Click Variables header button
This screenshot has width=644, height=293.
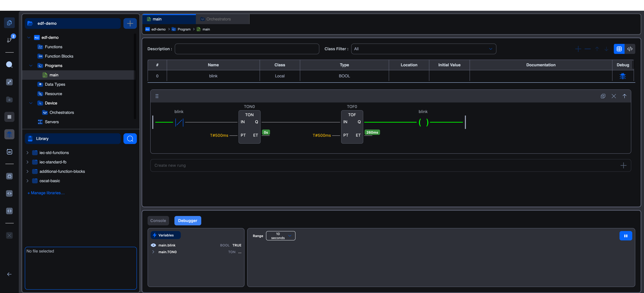[x=166, y=235]
